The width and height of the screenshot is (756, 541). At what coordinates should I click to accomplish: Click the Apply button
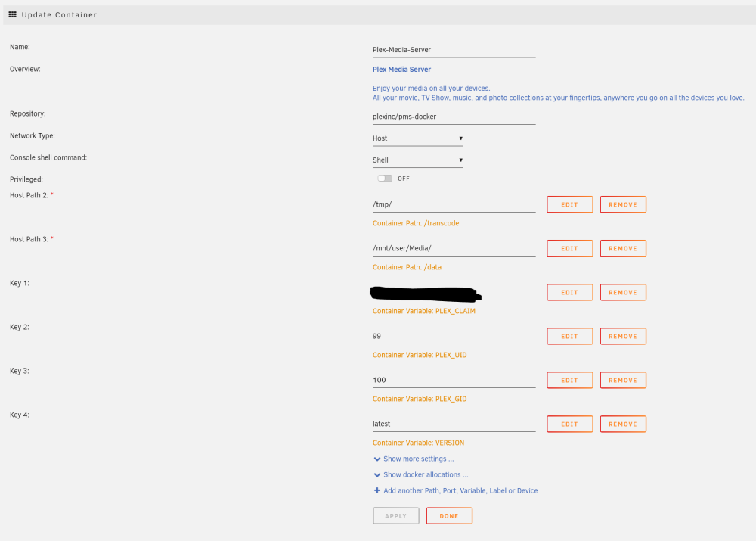[396, 516]
